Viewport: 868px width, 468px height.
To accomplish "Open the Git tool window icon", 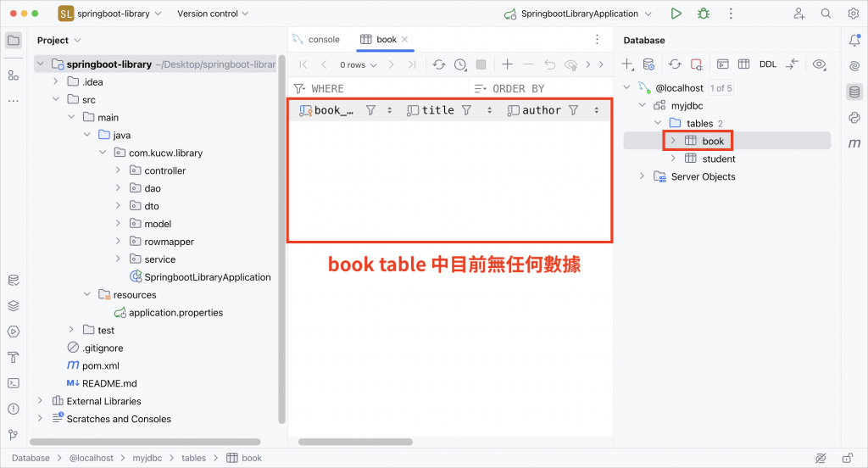I will [x=14, y=435].
